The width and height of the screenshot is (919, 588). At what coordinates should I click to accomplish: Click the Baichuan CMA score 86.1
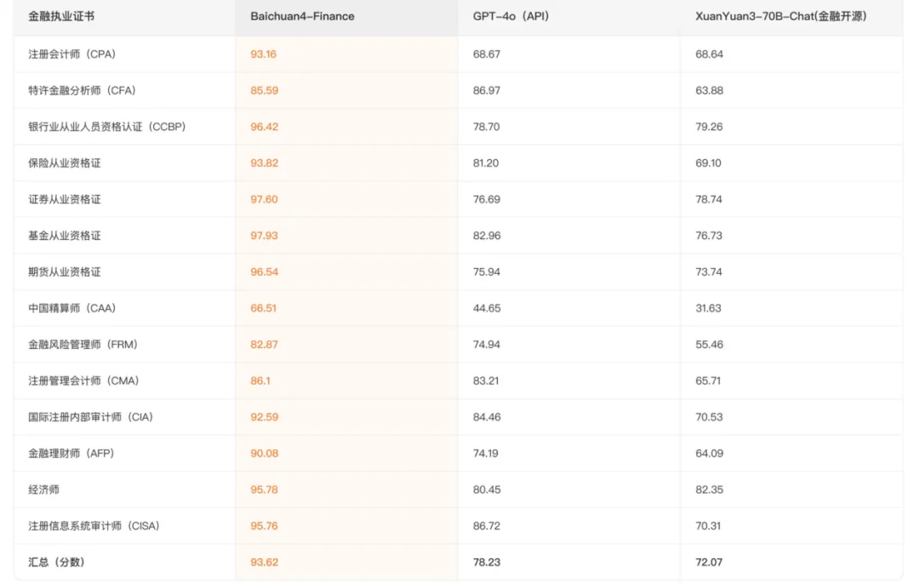tap(260, 381)
